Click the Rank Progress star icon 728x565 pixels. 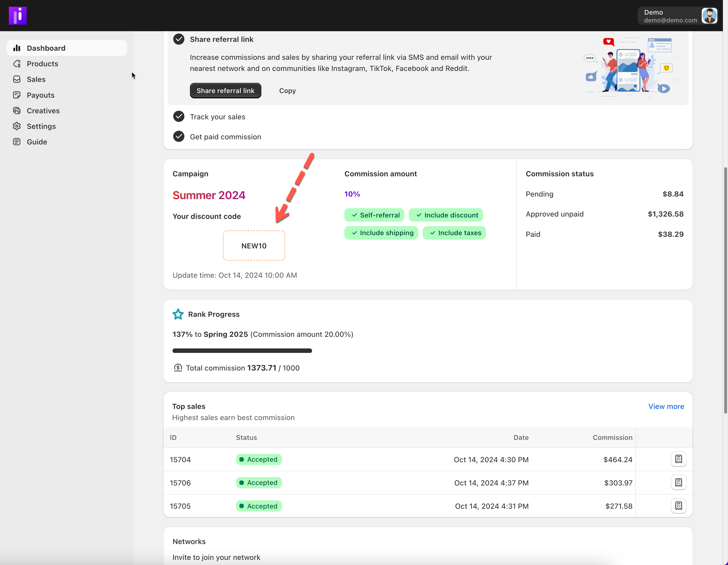[x=178, y=314]
